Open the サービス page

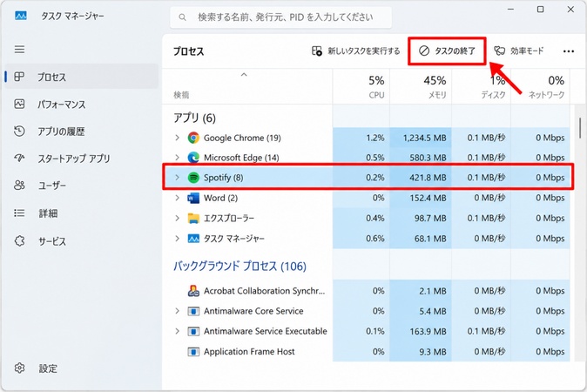[81, 240]
